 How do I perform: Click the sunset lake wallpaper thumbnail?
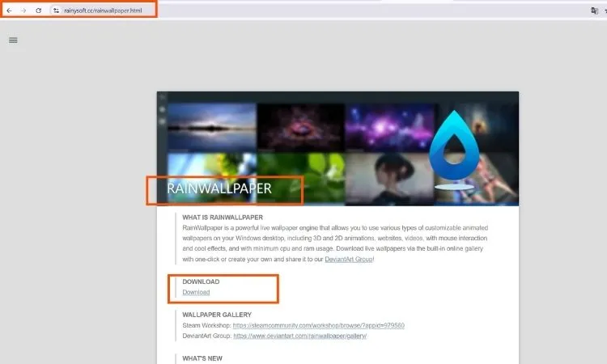pyautogui.click(x=212, y=127)
